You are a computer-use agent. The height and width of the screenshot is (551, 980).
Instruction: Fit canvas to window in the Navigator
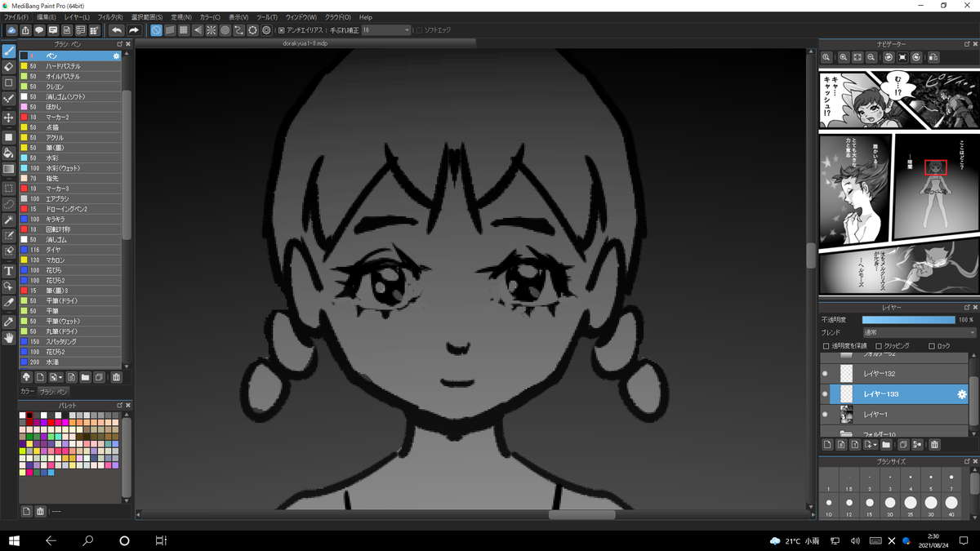point(857,57)
